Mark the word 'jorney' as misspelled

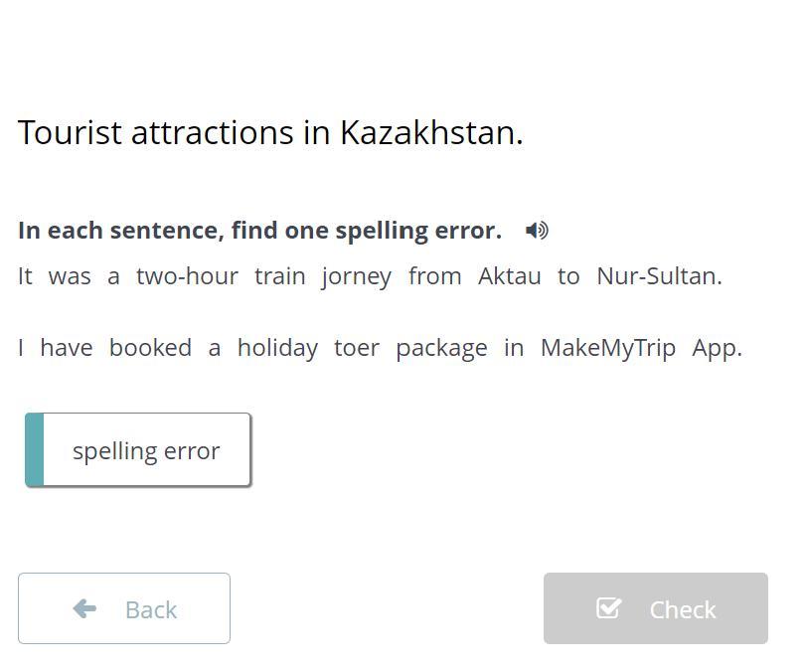(356, 276)
